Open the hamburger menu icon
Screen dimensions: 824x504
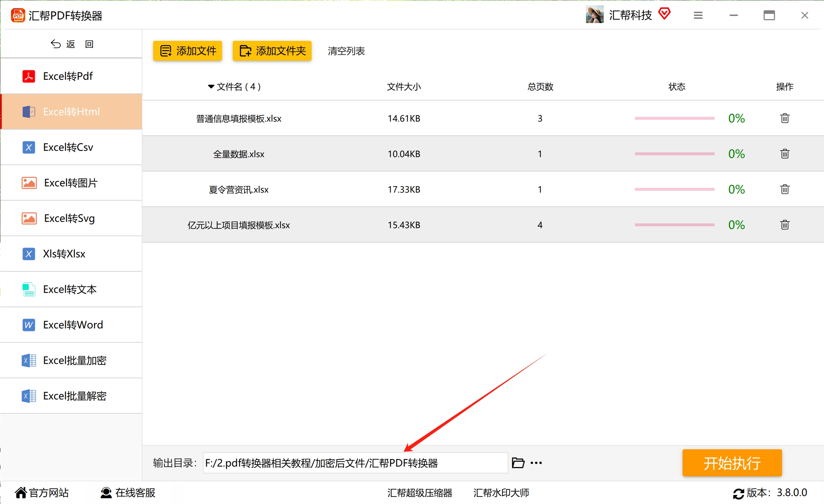(698, 15)
